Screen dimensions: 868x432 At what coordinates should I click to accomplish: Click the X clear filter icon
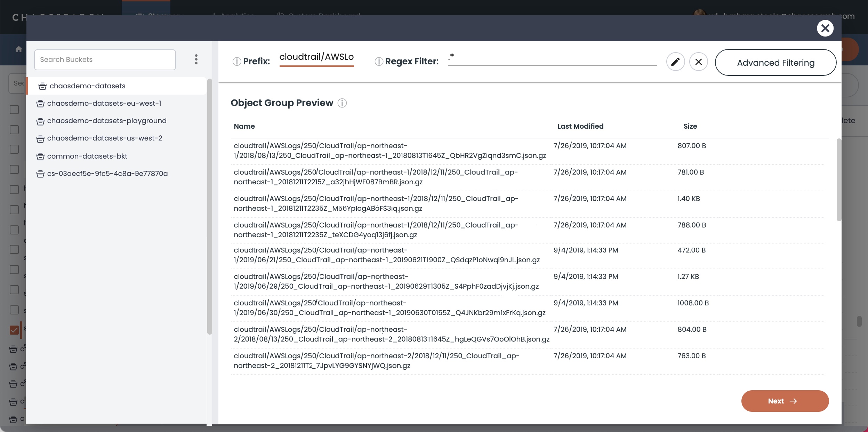(x=698, y=62)
